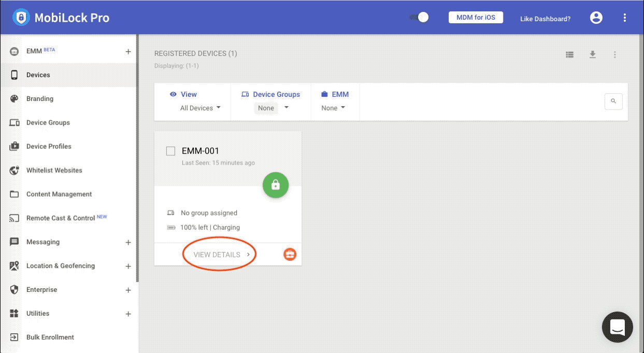Click the Device Profiles sidebar icon
The image size is (644, 353).
(x=15, y=146)
